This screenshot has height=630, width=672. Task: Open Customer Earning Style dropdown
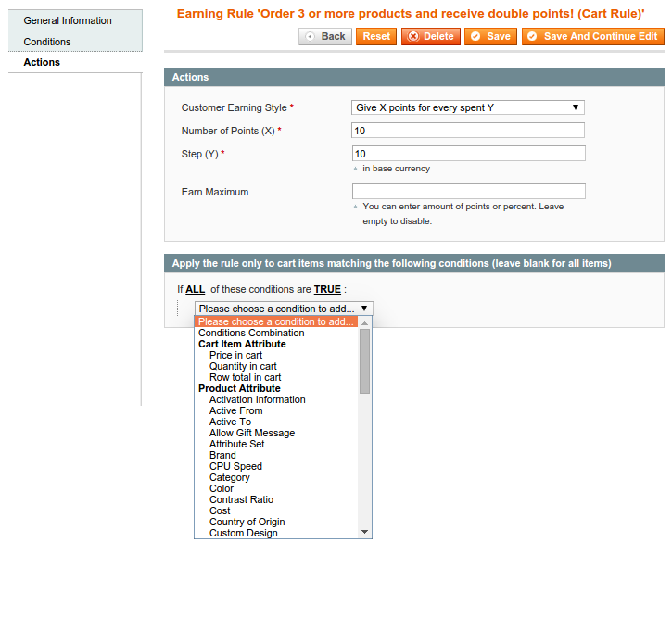pos(468,107)
